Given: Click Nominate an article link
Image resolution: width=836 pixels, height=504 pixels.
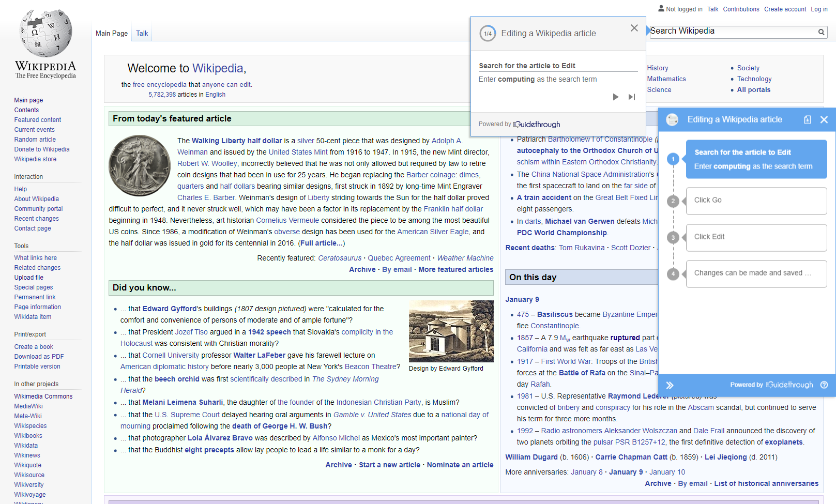Looking at the screenshot, I should [x=460, y=465].
